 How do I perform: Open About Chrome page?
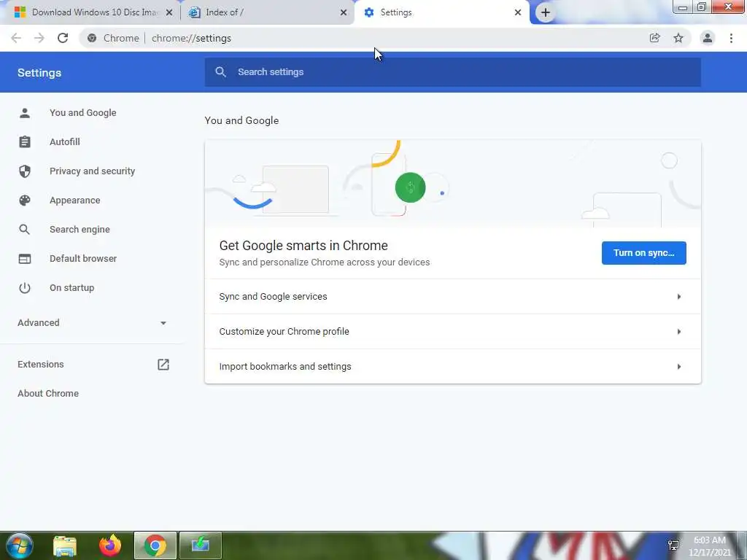coord(48,393)
